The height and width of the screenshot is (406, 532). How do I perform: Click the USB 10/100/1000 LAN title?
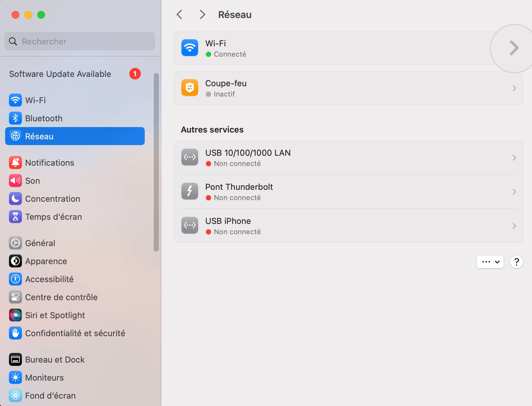click(248, 153)
